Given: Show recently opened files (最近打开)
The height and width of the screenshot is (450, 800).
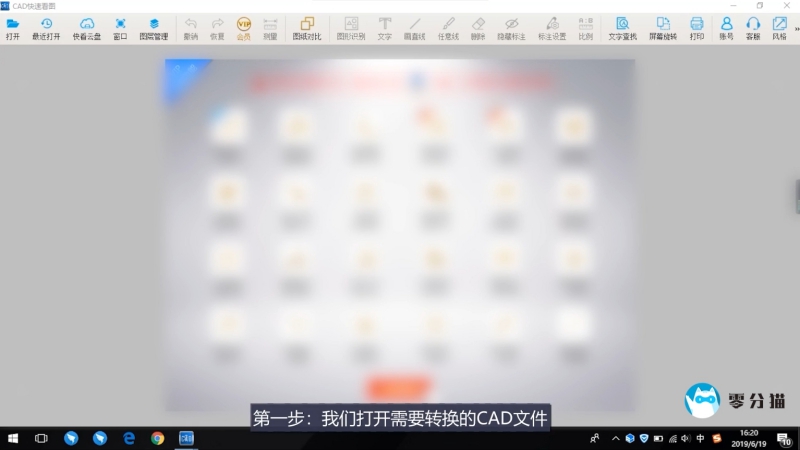Looking at the screenshot, I should [46, 29].
